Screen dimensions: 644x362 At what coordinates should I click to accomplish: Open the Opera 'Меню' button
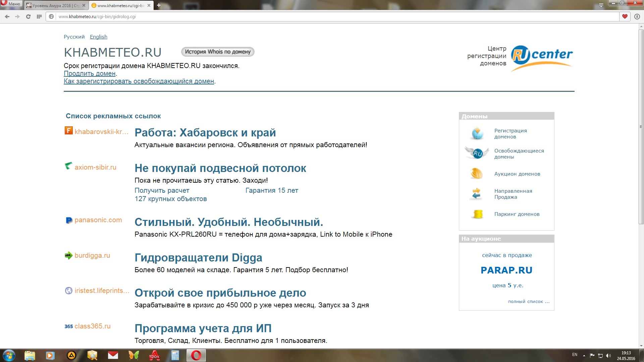pos(11,4)
